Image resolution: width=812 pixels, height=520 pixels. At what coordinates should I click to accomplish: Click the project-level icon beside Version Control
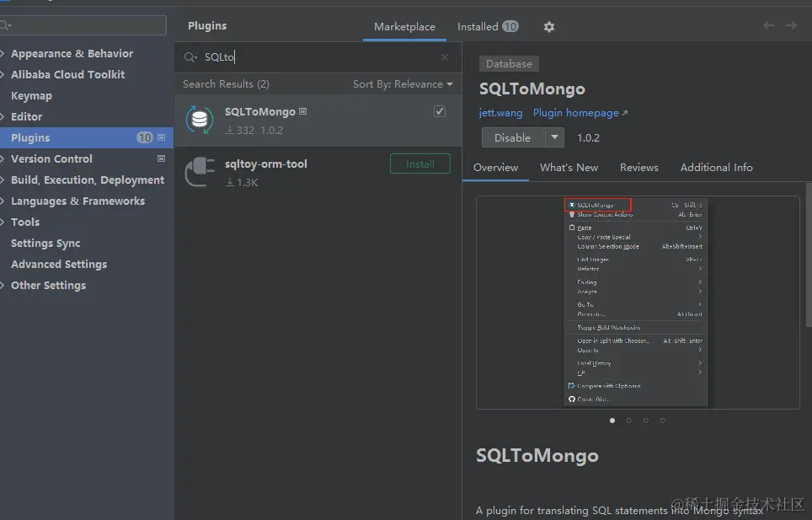click(161, 158)
